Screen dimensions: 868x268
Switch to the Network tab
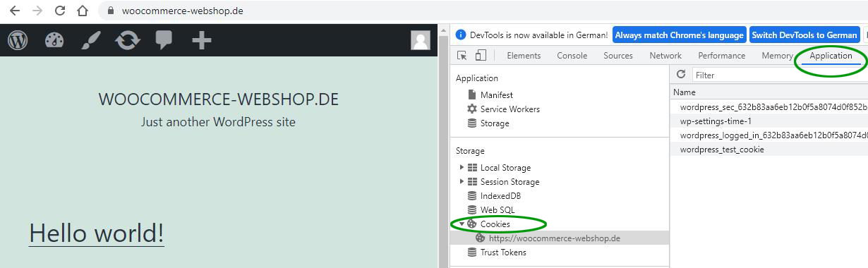tap(665, 56)
